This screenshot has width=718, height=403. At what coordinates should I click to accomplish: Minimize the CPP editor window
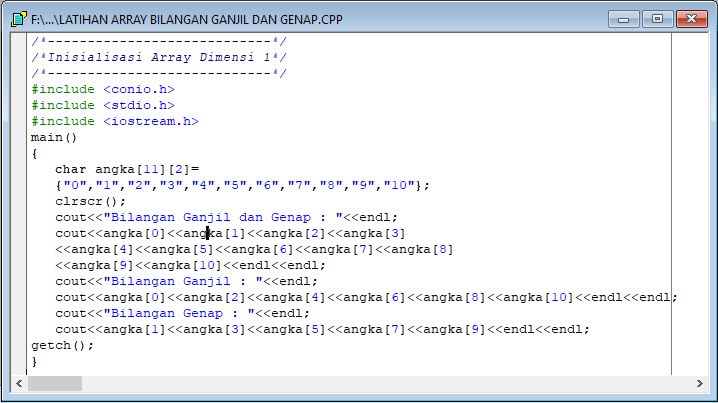click(624, 19)
